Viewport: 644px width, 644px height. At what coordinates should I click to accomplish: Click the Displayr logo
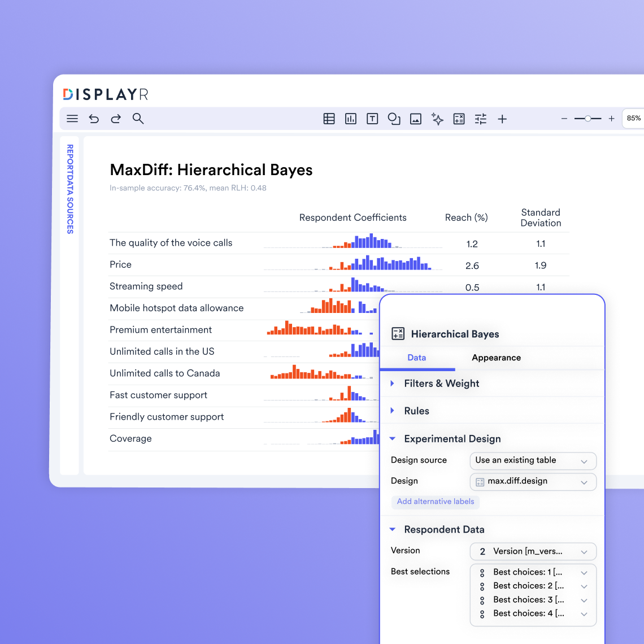click(x=106, y=94)
